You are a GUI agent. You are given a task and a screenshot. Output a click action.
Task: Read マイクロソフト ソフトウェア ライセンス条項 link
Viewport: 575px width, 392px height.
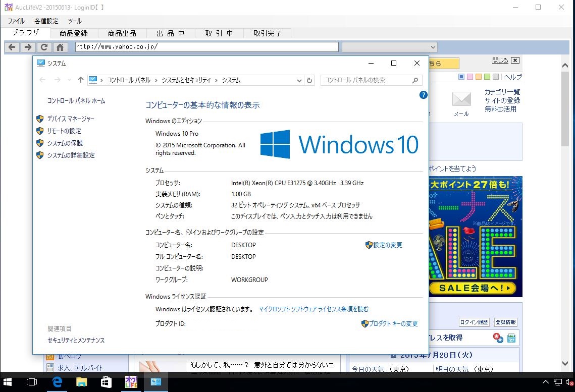[313, 309]
